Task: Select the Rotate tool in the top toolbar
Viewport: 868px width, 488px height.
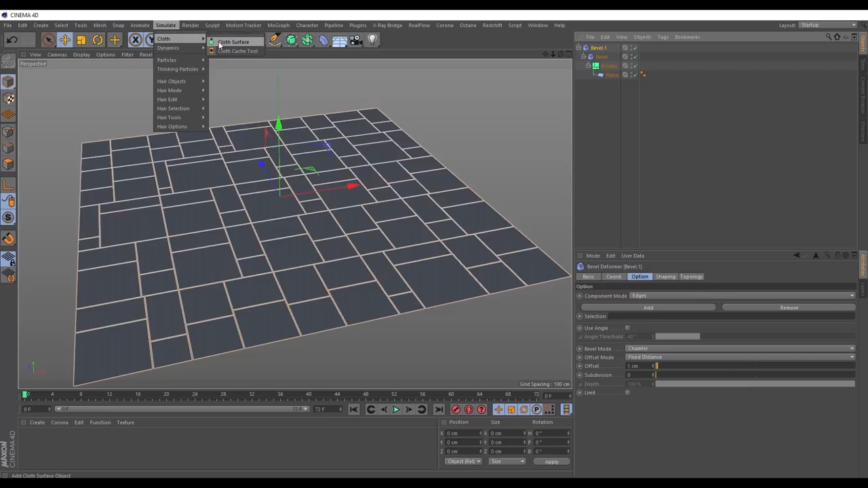Action: point(98,40)
